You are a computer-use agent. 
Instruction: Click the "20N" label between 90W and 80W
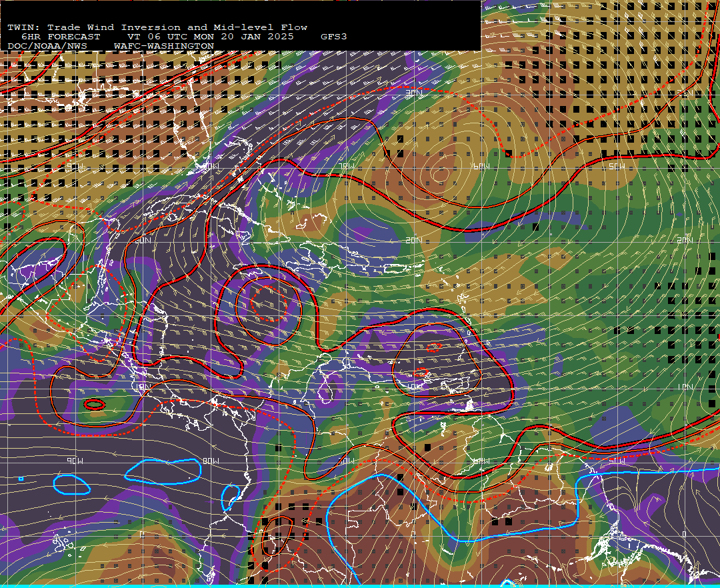pyautogui.click(x=143, y=241)
